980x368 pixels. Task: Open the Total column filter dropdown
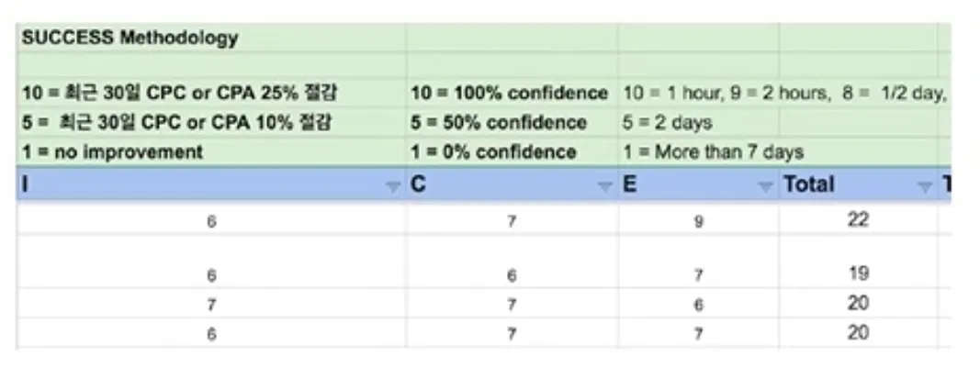pos(924,186)
